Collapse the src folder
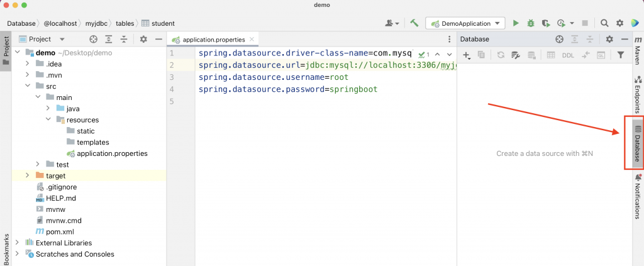This screenshot has width=644, height=266. (28, 86)
